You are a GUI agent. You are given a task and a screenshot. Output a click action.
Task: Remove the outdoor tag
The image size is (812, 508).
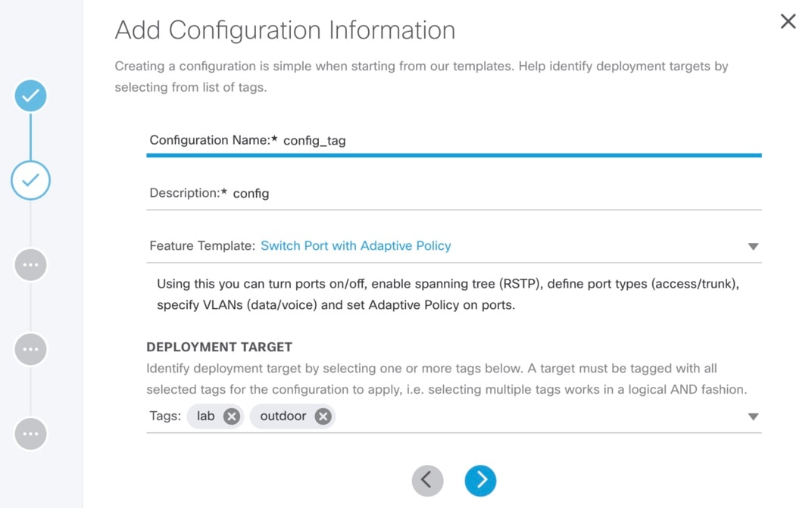[323, 416]
